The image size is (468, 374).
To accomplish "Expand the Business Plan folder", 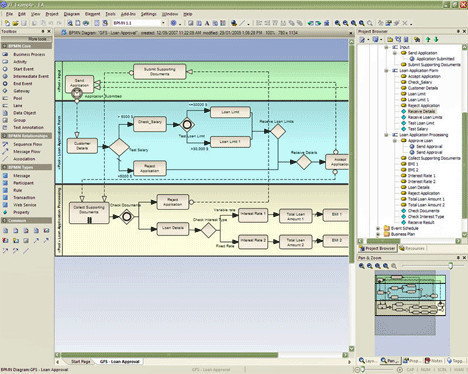I will coord(378,234).
